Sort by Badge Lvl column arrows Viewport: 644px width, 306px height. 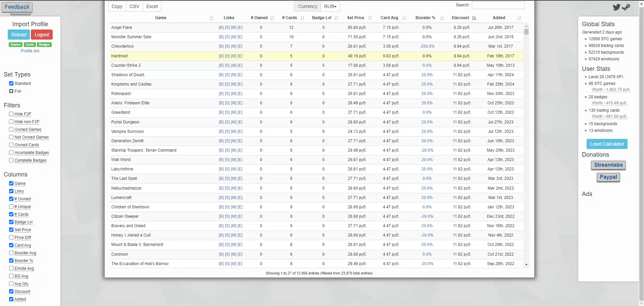click(336, 18)
